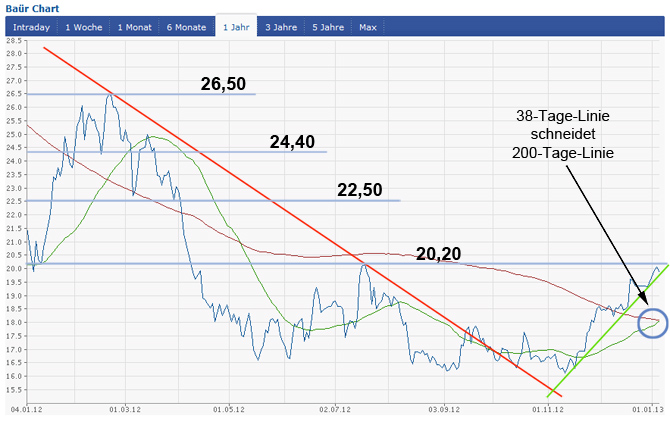Click the 24,40 price level label
Image resolution: width=670 pixels, height=425 pixels.
click(x=292, y=142)
